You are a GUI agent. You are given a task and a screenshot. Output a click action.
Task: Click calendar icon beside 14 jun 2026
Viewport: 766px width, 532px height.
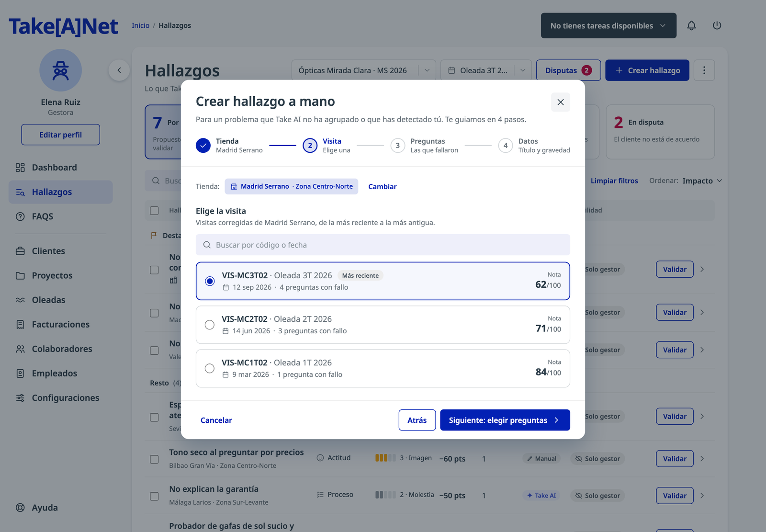pos(225,331)
